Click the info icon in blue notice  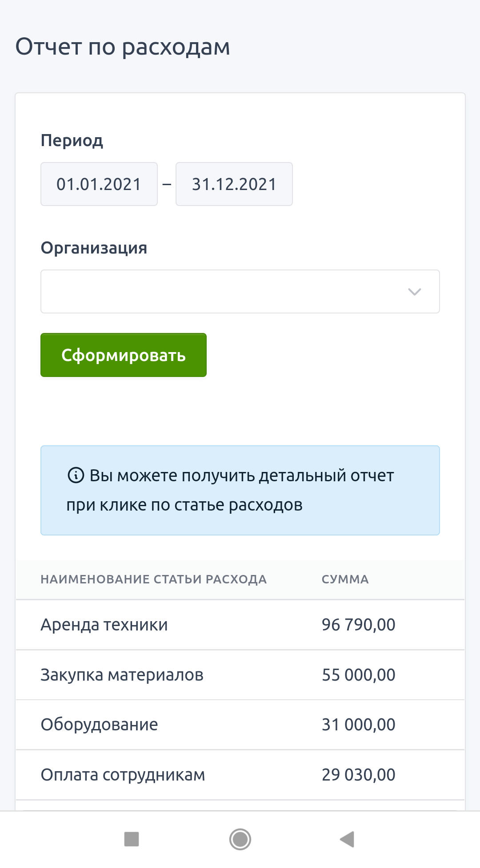pyautogui.click(x=76, y=475)
